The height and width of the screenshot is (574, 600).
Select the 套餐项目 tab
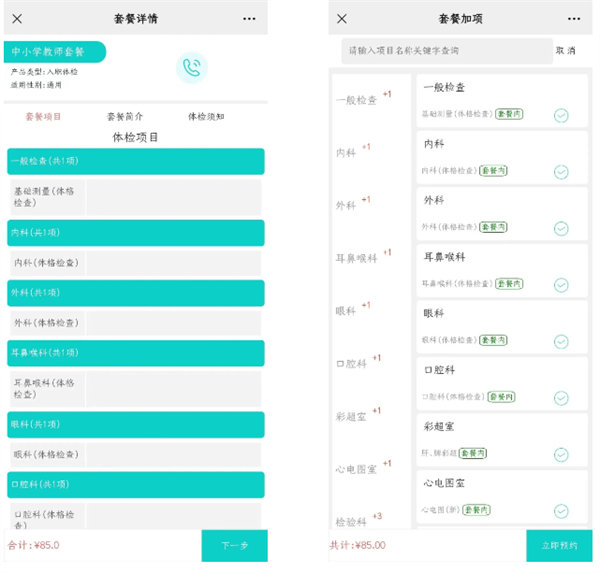click(x=42, y=116)
